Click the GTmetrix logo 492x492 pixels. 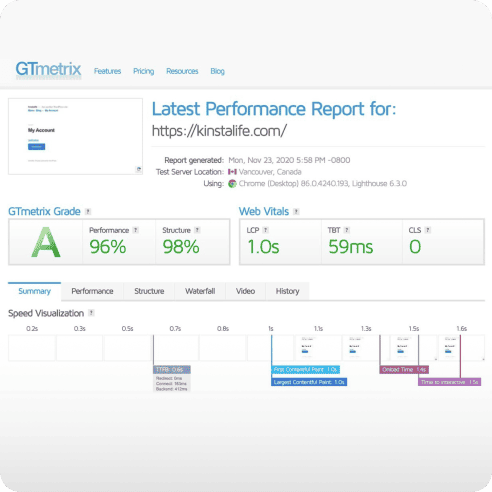click(48, 70)
